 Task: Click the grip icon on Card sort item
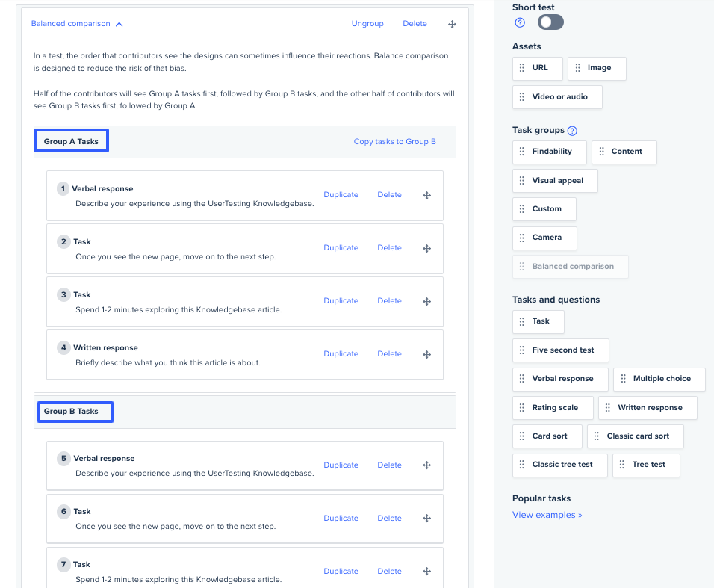click(x=522, y=436)
